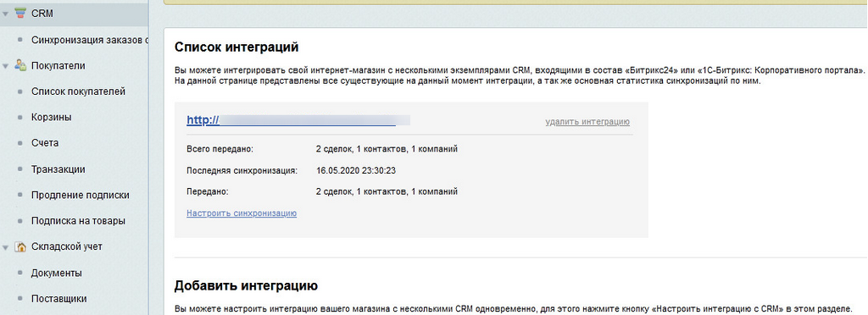Open the Счета menu item
The width and height of the screenshot is (868, 315).
point(45,143)
